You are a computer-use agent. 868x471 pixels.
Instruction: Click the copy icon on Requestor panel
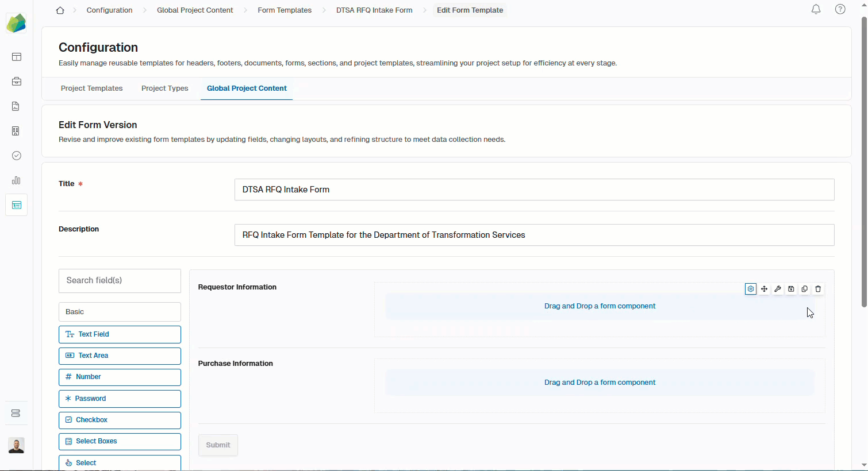[x=805, y=289]
